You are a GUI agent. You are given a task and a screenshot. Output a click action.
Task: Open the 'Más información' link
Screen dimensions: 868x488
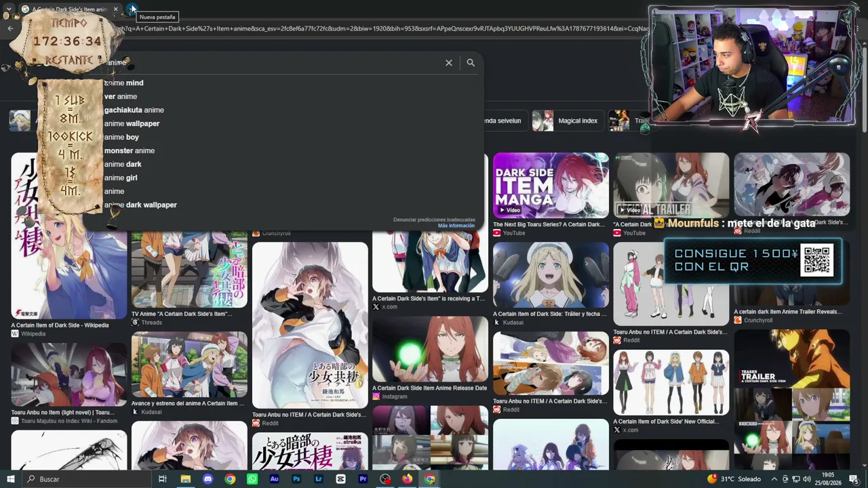coord(456,226)
